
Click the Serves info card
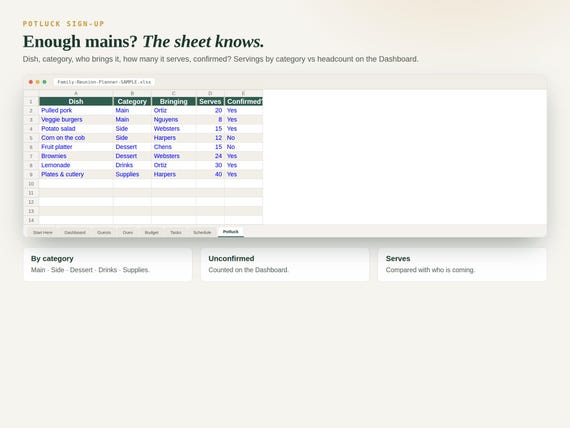click(x=462, y=264)
